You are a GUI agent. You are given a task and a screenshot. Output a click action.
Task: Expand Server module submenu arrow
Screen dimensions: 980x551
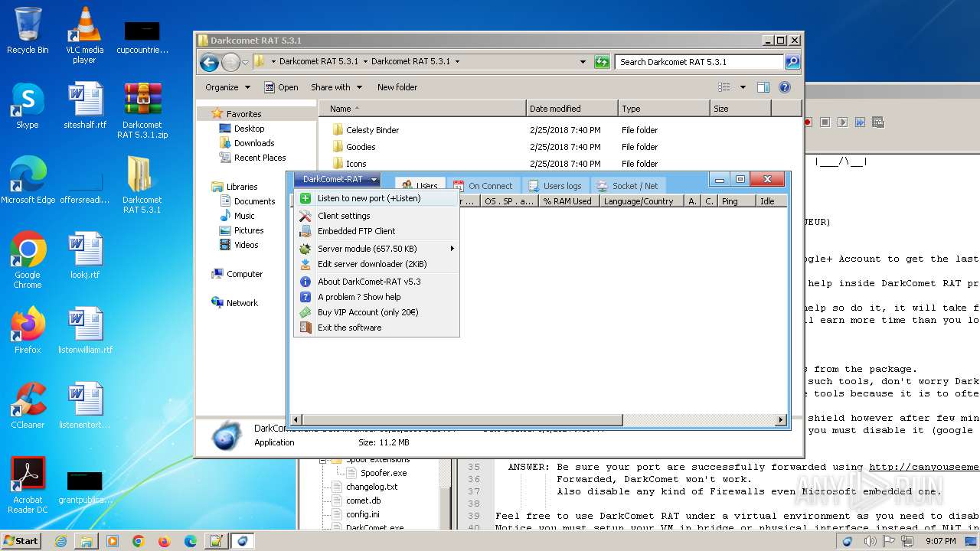452,249
